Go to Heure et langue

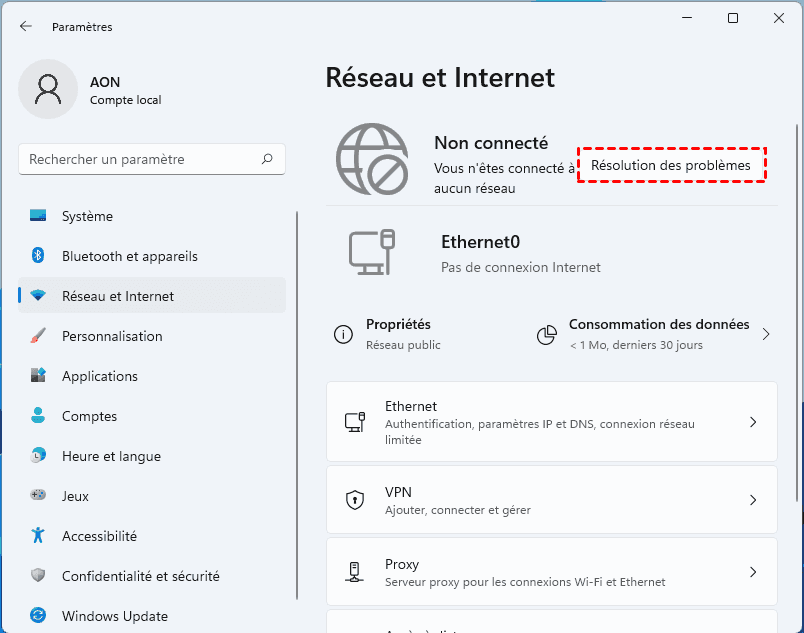tap(111, 456)
